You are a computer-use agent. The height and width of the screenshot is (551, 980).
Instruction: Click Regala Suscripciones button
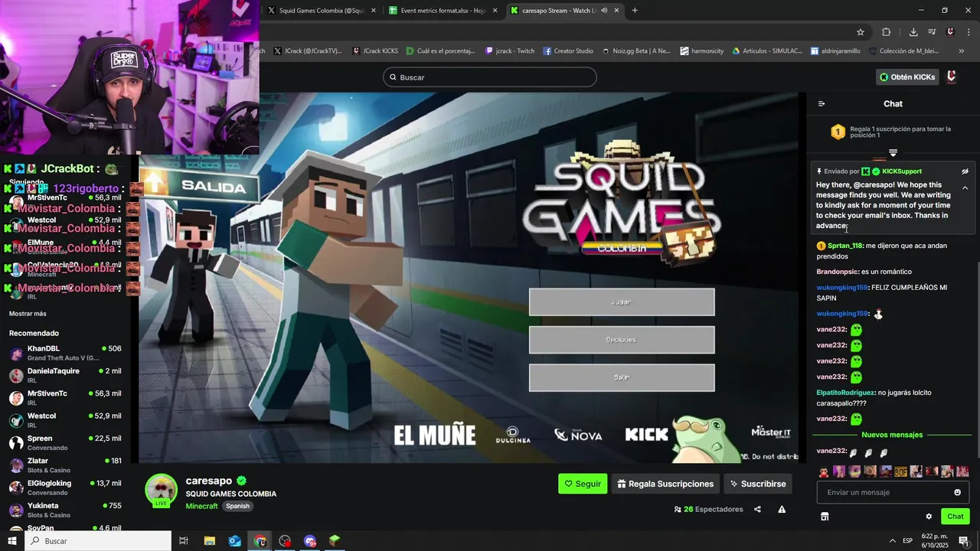(x=665, y=484)
